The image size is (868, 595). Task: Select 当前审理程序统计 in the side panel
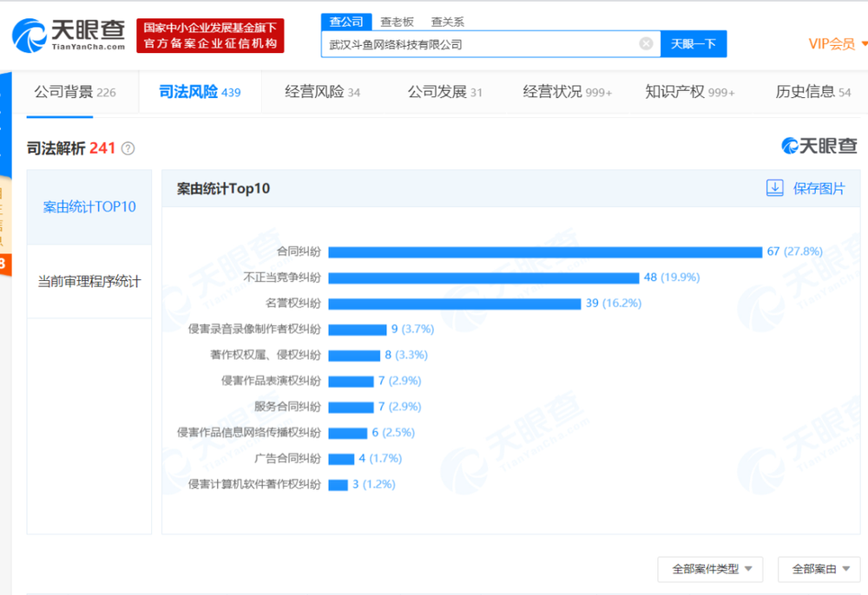point(89,282)
